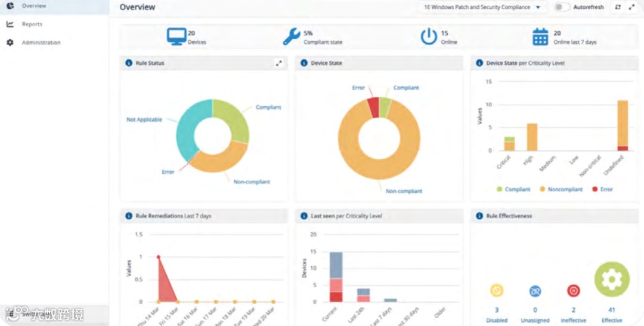Click the Administration gear icon
The height and width of the screenshot is (326, 644).
10,42
